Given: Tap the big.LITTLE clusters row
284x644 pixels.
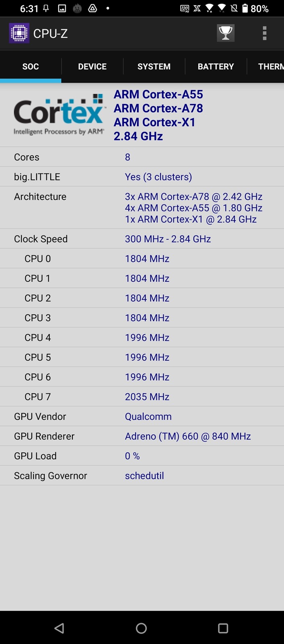Looking at the screenshot, I should click(x=142, y=177).
